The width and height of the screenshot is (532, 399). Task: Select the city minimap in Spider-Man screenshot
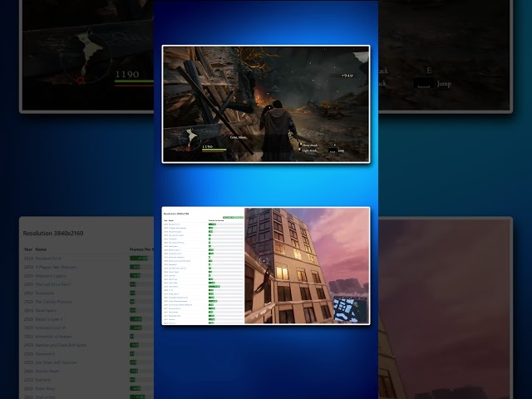tap(350, 309)
